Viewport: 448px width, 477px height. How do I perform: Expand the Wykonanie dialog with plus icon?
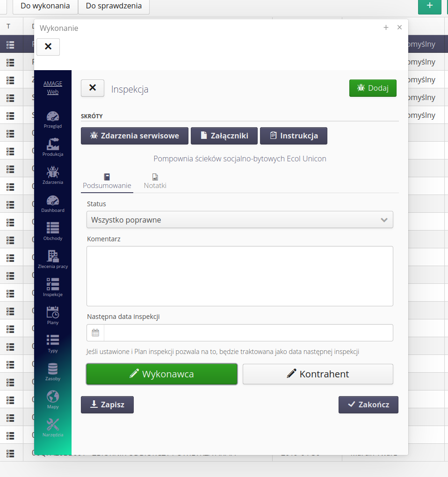tap(386, 28)
